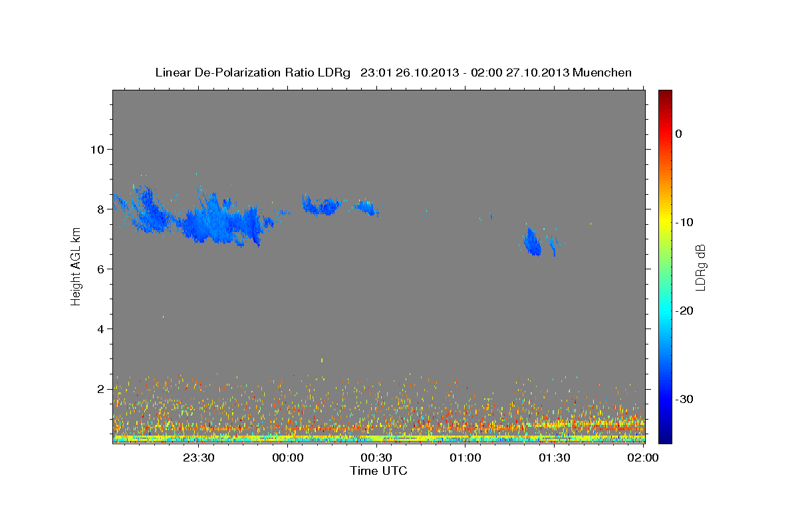Click the time tick label '00:00'
Viewport: 798px width, 532px height.
pos(289,458)
